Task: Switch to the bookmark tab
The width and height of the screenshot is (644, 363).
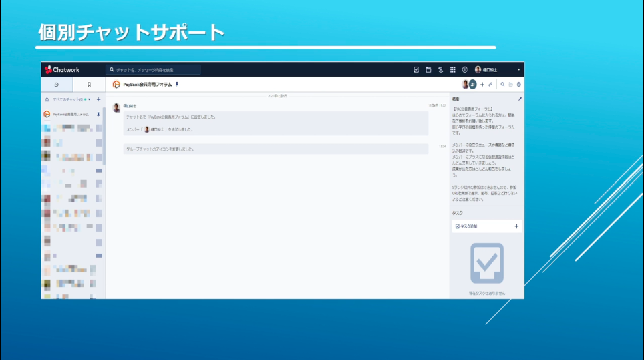Action: click(89, 85)
